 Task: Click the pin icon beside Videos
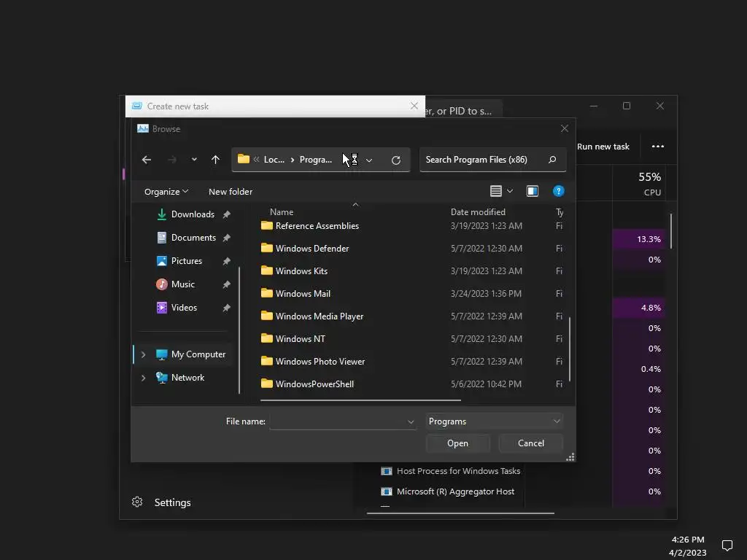point(227,308)
